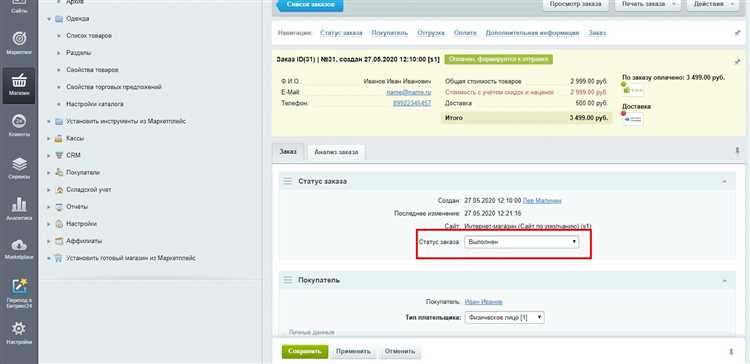Open the Действия dropdown arrow
The image size is (750, 364).
point(732,4)
